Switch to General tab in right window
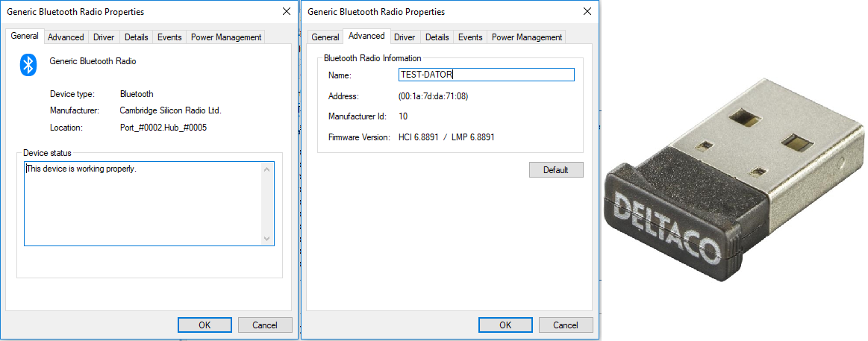This screenshot has height=341, width=868. pos(325,37)
